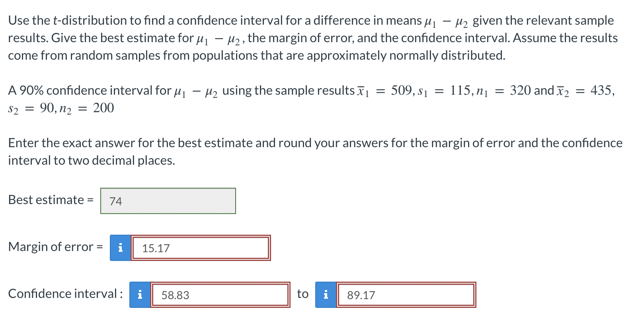
Task: Click info icon before the 89.17 field
Action: (x=326, y=295)
